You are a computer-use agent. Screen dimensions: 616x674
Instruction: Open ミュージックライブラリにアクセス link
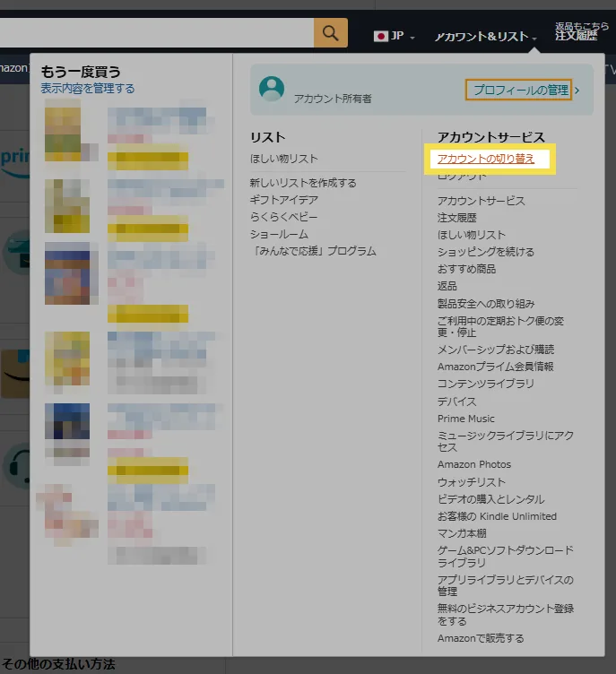pyautogui.click(x=506, y=442)
